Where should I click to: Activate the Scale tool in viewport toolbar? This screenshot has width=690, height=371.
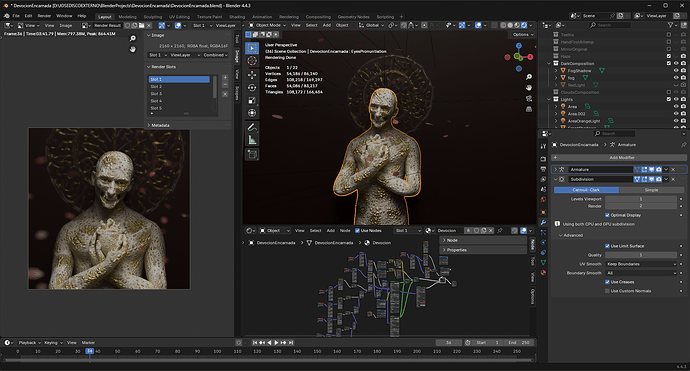[x=252, y=100]
